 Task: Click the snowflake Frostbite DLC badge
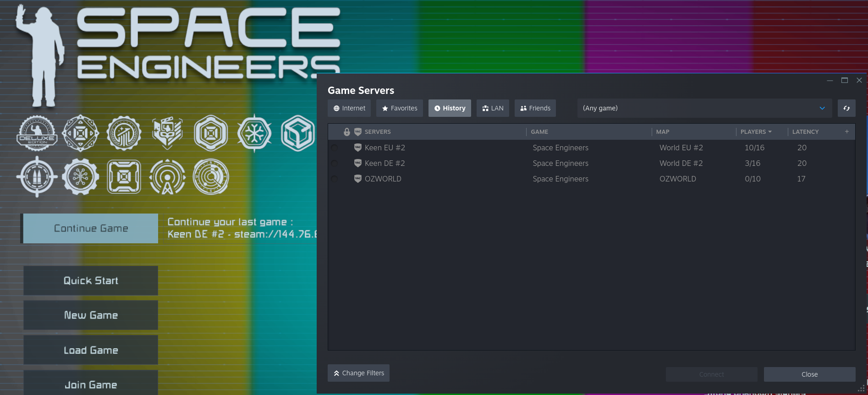tap(254, 133)
